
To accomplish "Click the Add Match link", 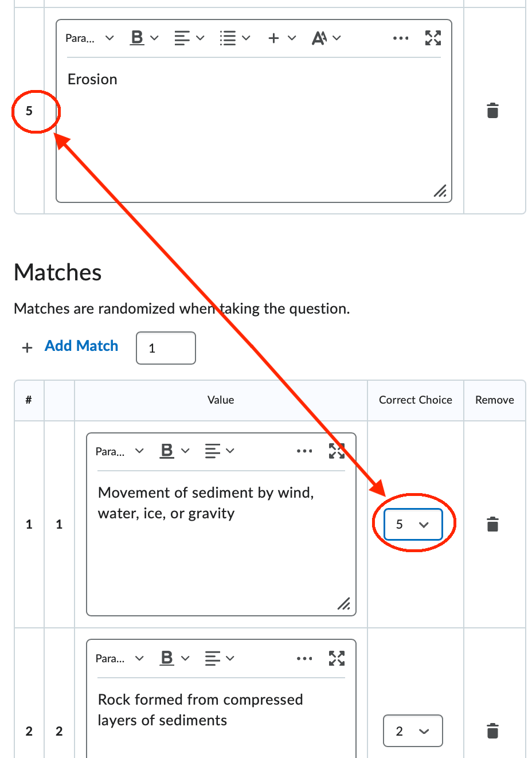I will click(x=81, y=346).
